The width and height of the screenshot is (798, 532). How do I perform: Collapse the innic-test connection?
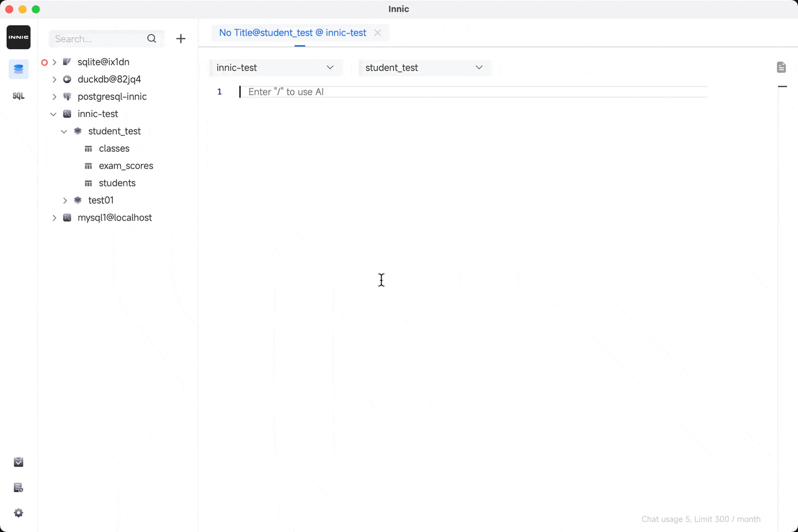point(54,114)
